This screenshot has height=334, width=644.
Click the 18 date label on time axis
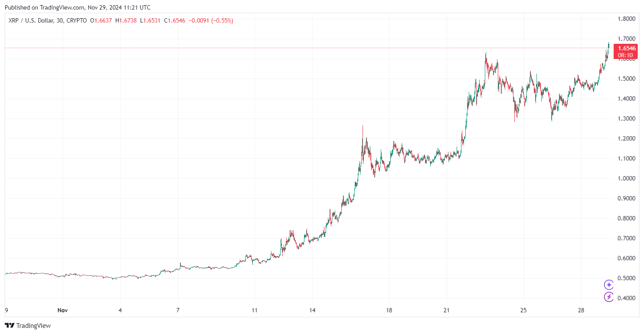click(x=389, y=310)
